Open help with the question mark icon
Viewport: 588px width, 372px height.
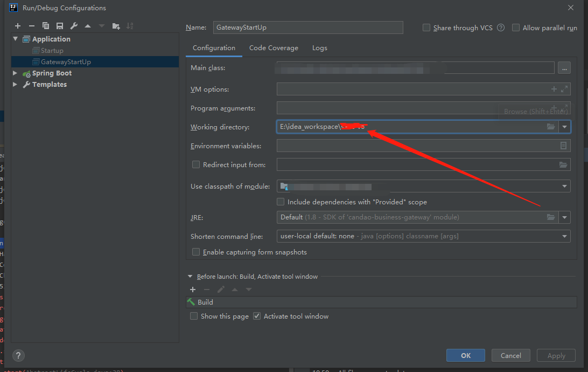click(x=18, y=355)
